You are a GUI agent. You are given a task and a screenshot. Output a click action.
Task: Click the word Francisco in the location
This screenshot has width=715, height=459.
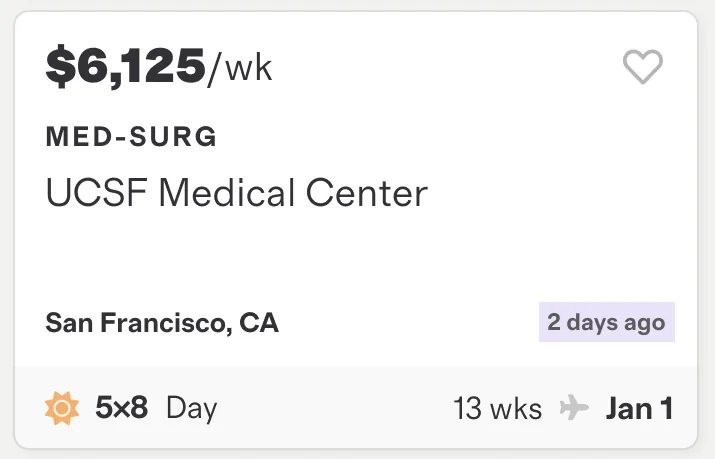click(x=162, y=323)
